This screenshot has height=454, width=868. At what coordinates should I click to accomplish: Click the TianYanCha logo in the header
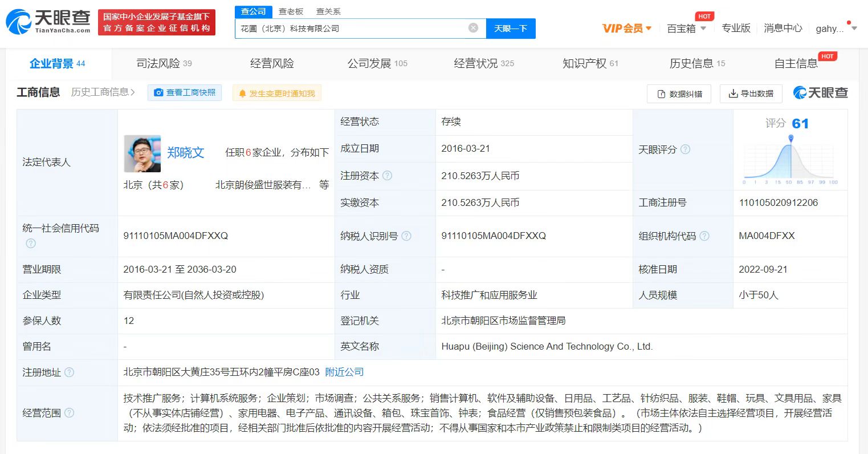pos(48,23)
